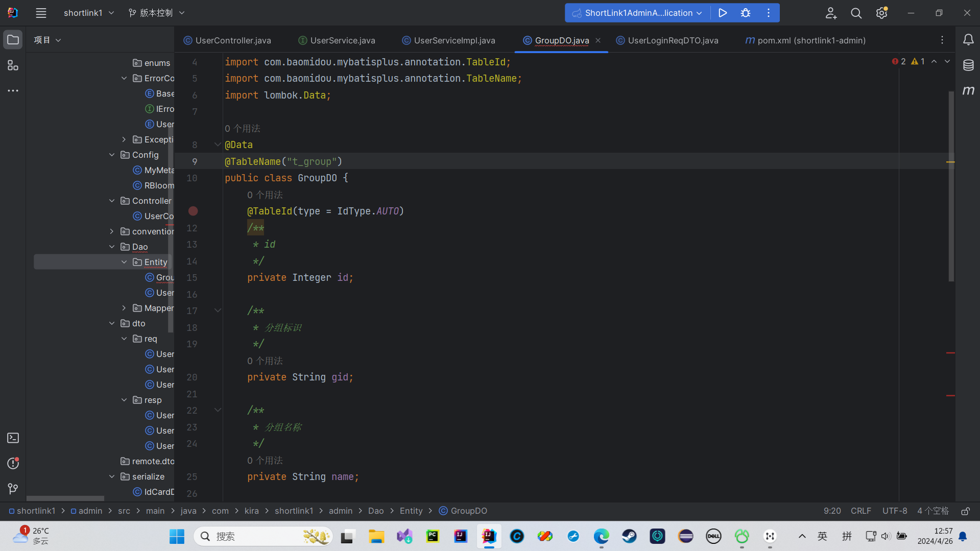This screenshot has height=551, width=980.
Task: Toggle breakpoint at the @TableId line
Action: pos(193,211)
